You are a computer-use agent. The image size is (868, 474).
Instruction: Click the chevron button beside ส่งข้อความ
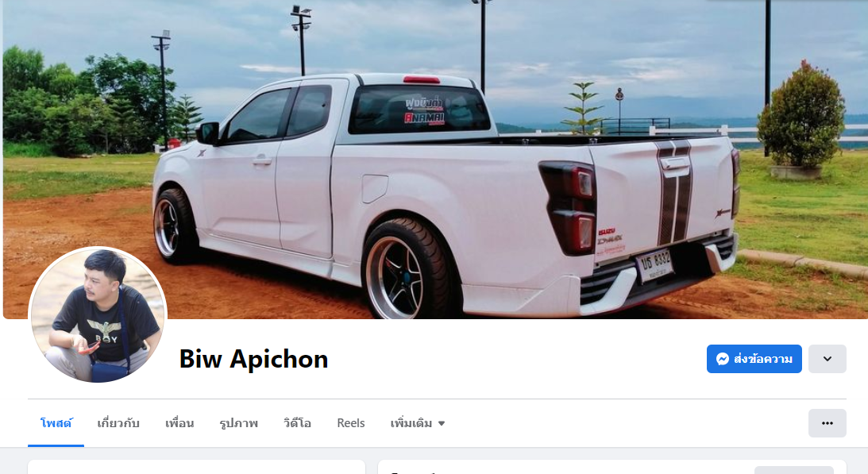click(827, 359)
